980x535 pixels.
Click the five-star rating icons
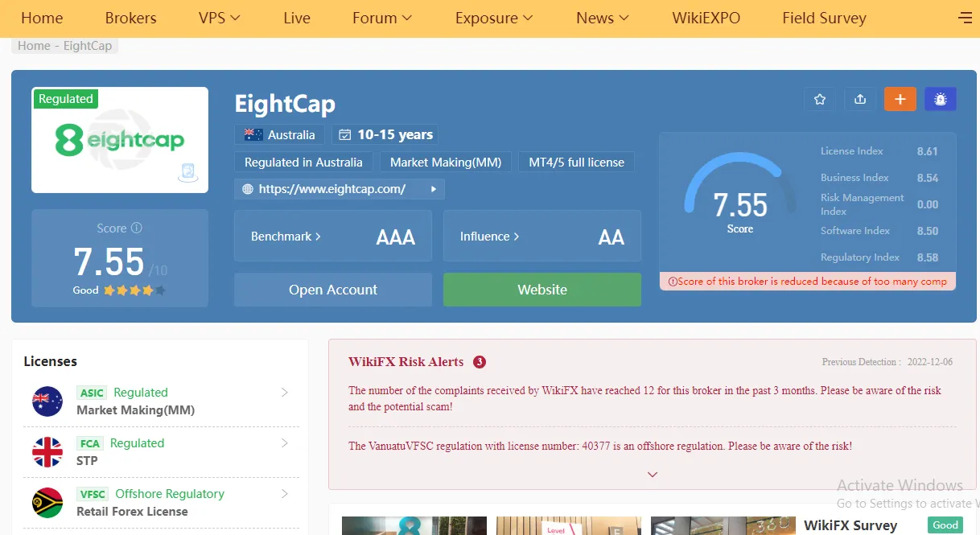pos(134,290)
